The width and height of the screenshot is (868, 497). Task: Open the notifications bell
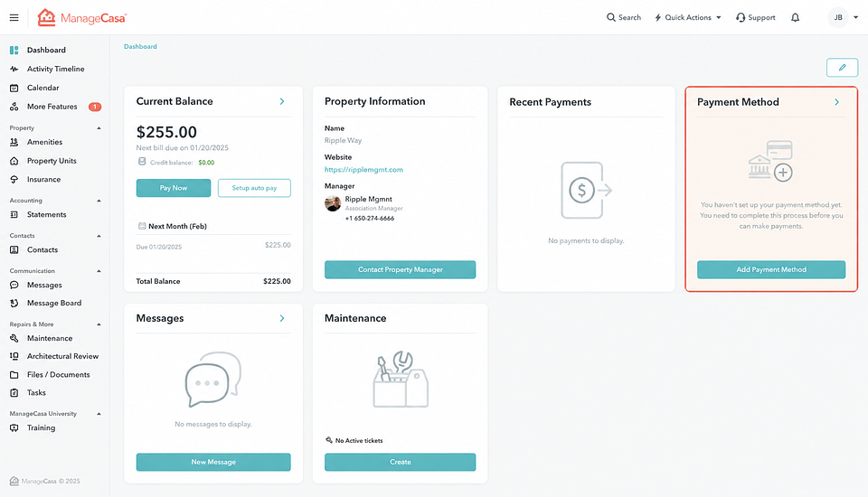tap(795, 18)
